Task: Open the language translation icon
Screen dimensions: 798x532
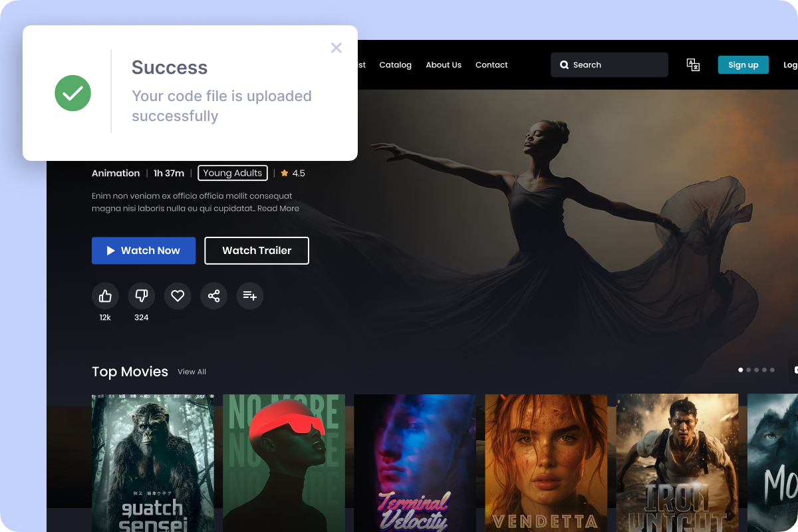Action: pos(693,63)
